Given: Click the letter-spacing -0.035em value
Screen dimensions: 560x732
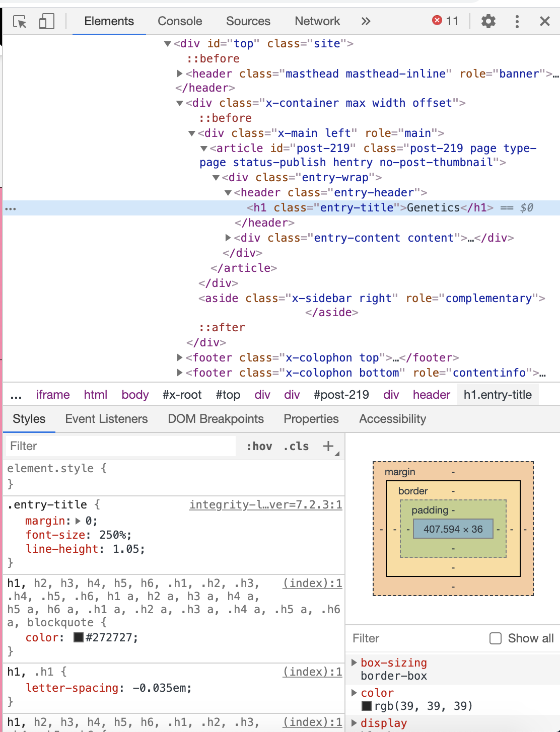Looking at the screenshot, I should coord(162,688).
